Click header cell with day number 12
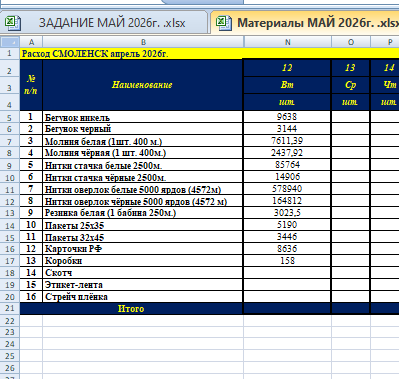This screenshot has height=379, width=399. [x=287, y=68]
